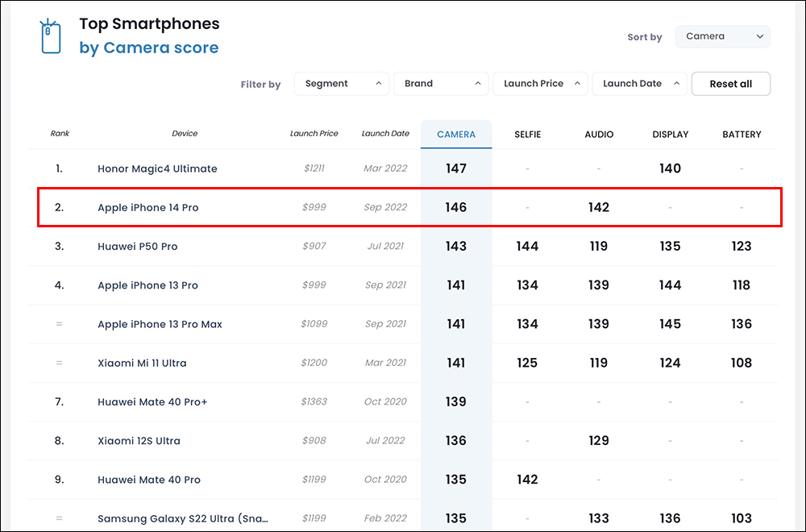The height and width of the screenshot is (532, 806).
Task: Click the by Camera score subtitle
Action: coord(149,48)
